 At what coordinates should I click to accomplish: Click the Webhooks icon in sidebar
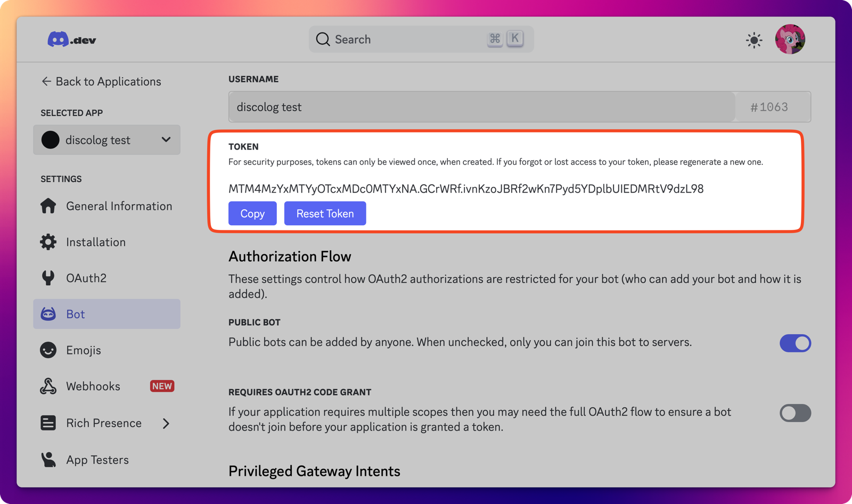pos(48,386)
